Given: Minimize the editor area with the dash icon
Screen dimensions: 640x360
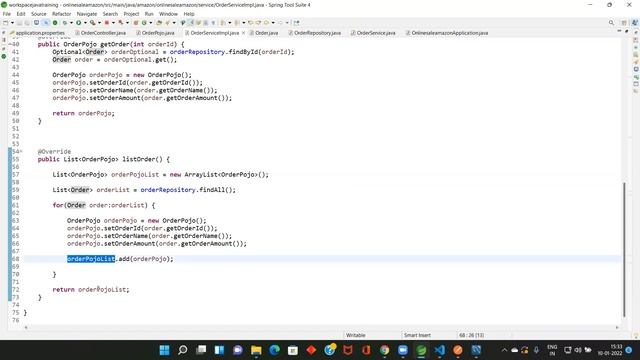Looking at the screenshot, I should (x=619, y=31).
